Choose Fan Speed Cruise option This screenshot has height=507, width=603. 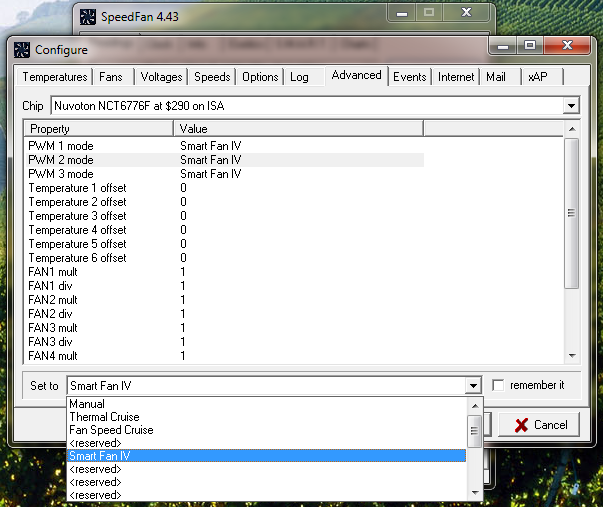pos(266,430)
